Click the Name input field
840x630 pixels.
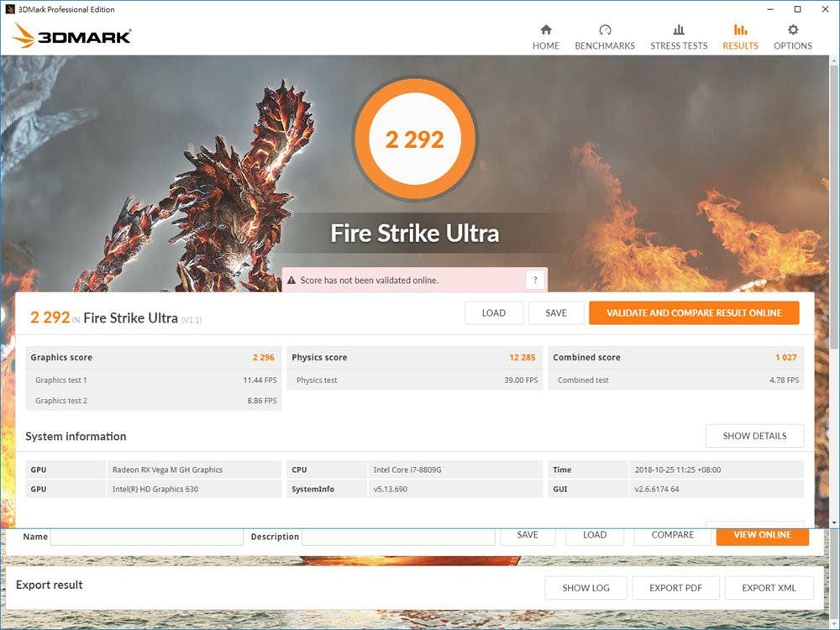pyautogui.click(x=146, y=537)
